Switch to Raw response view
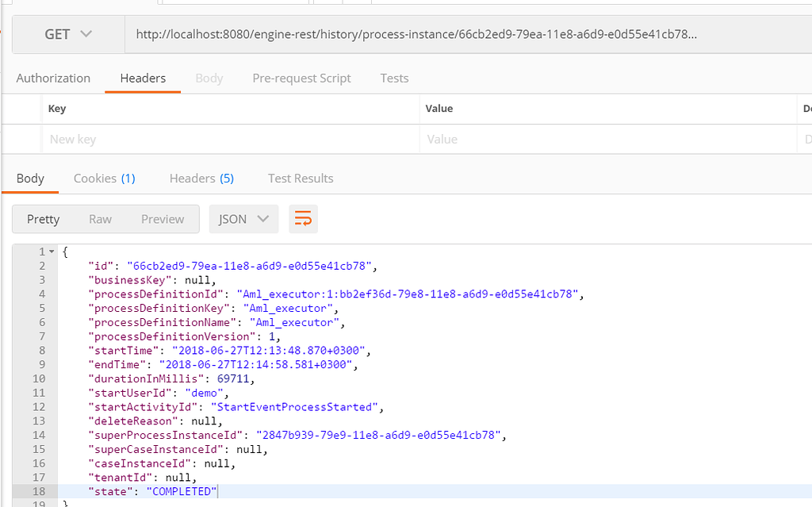The width and height of the screenshot is (812, 507). 100,219
